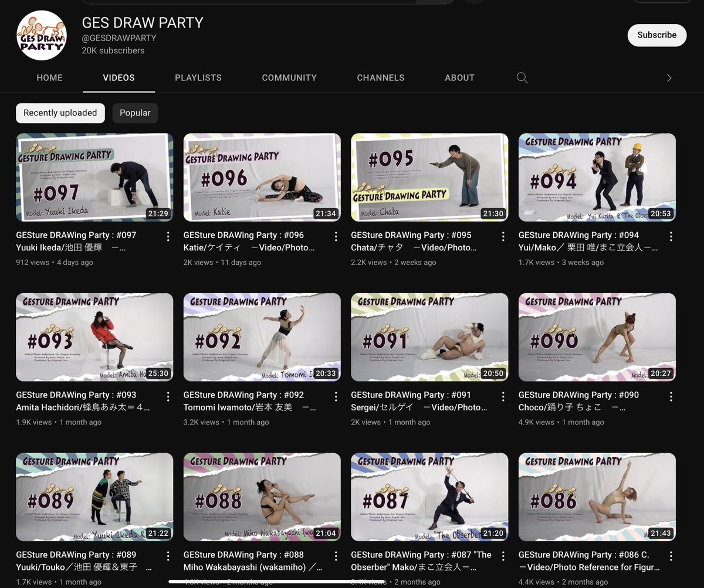Play the #094 video thumbnail

click(x=597, y=177)
